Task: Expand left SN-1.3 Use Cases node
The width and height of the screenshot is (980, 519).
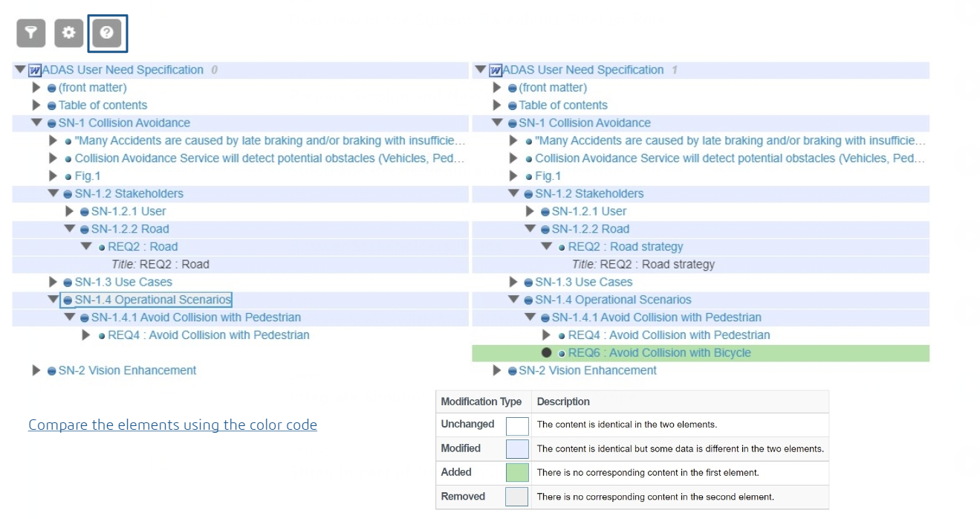Action: pos(53,283)
